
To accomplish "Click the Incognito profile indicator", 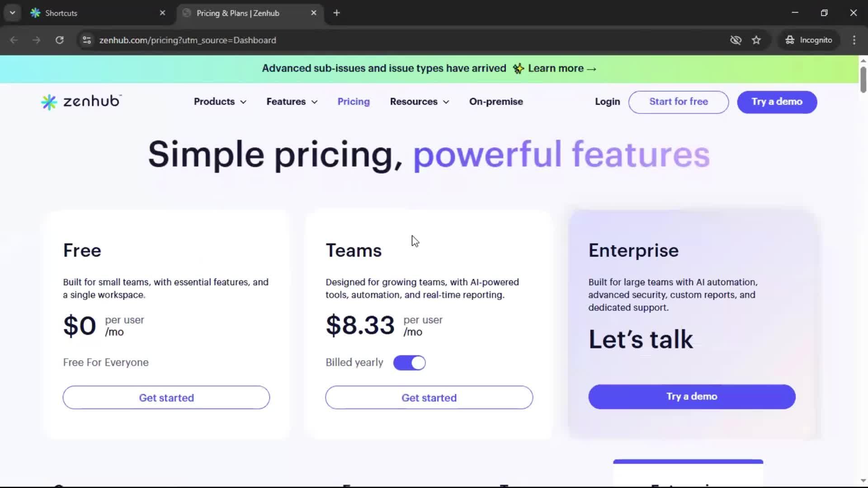I will click(809, 40).
